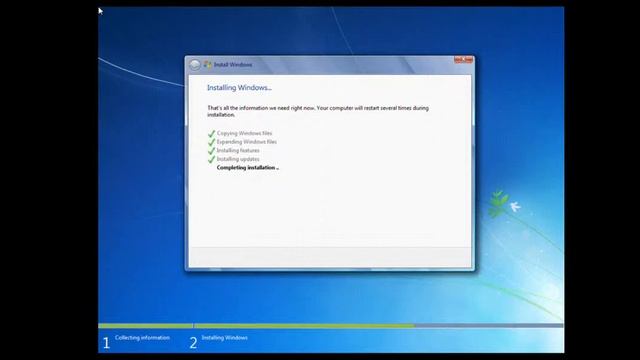Click the green checkmark beside Installing features
Viewport: 640px width, 360px height.
tap(211, 151)
